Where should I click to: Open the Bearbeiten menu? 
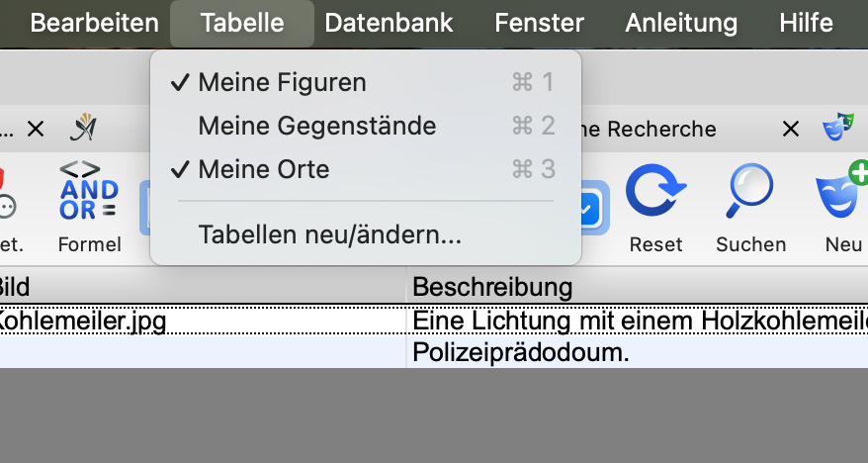coord(95,24)
